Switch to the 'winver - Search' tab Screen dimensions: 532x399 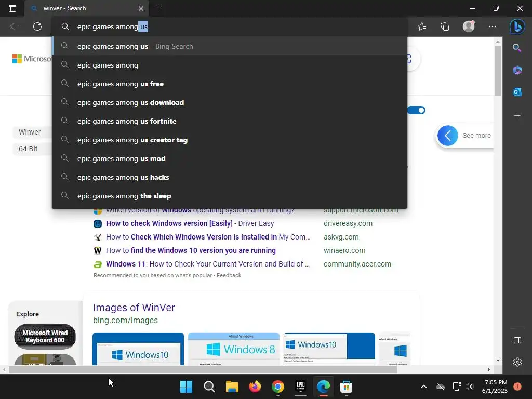[x=87, y=8]
